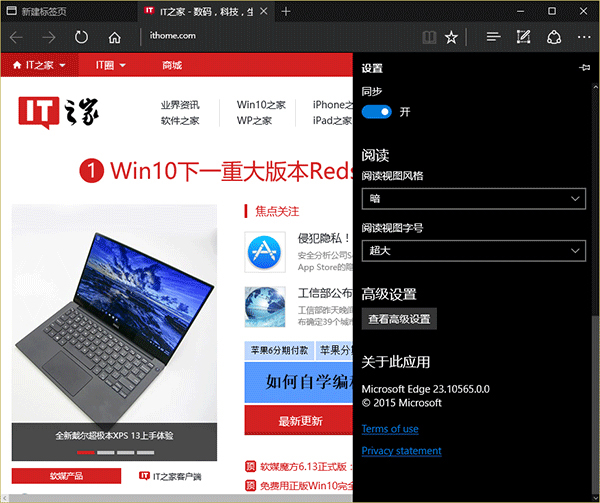Viewport: 600px width, 503px height.
Task: Click the IT之家 red logo
Action: coord(59,113)
